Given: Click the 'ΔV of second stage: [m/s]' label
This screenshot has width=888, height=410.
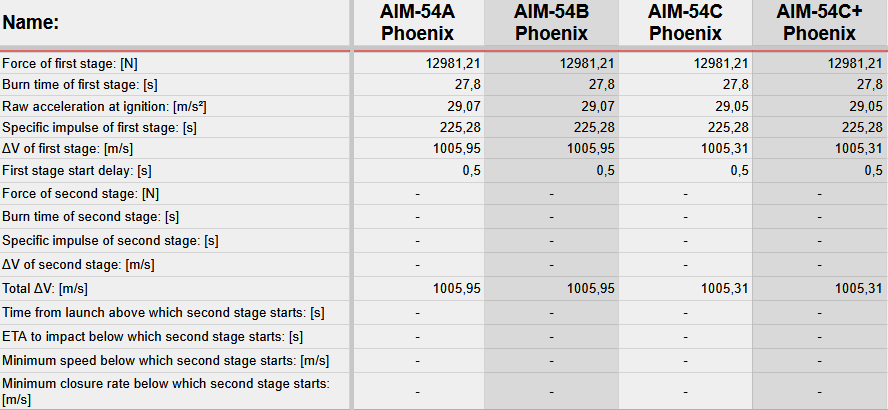Looking at the screenshot, I should click(78, 264).
